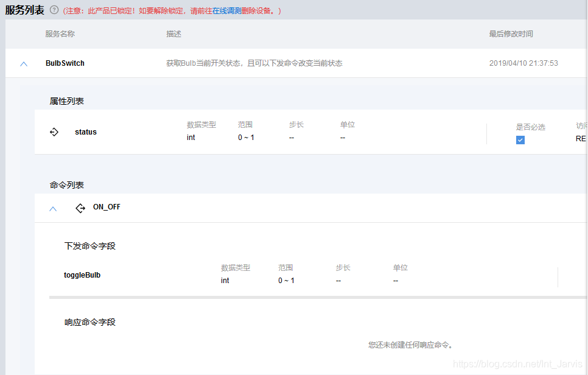Click the ON_OFF command name
Image resolution: width=588 pixels, height=375 pixels.
coord(107,207)
